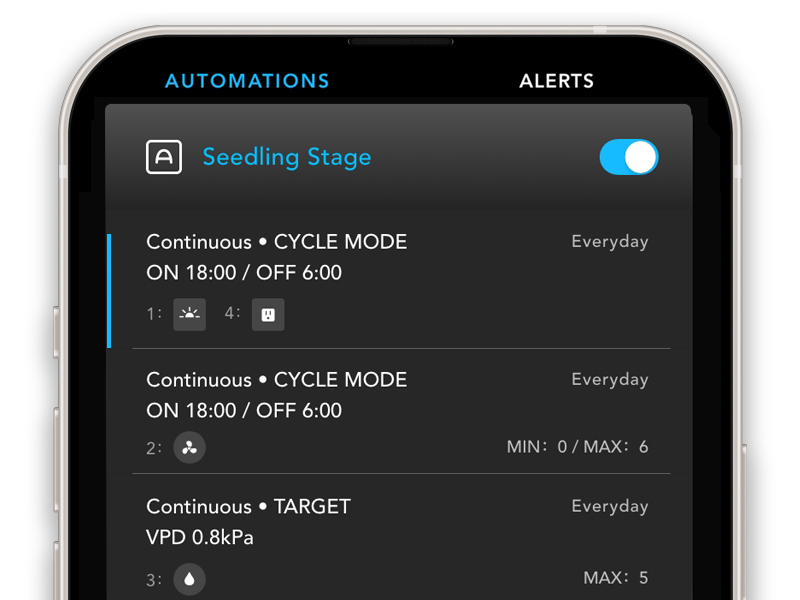Select the MAX: 5 humidifier level

[615, 577]
